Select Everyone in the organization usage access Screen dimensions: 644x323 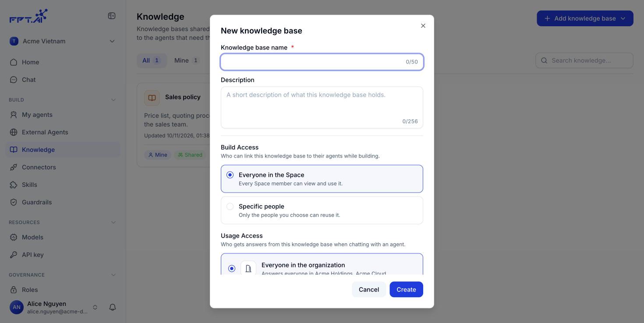[322, 264]
